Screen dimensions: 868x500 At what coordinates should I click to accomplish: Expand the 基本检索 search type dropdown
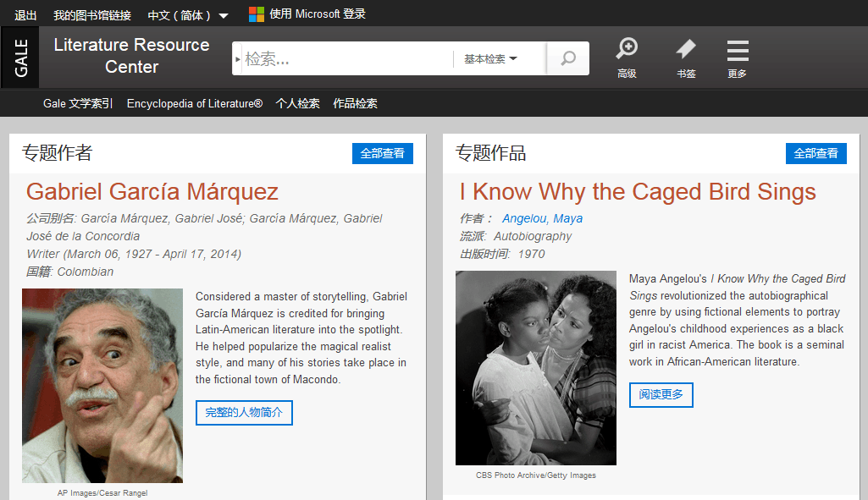pyautogui.click(x=490, y=59)
